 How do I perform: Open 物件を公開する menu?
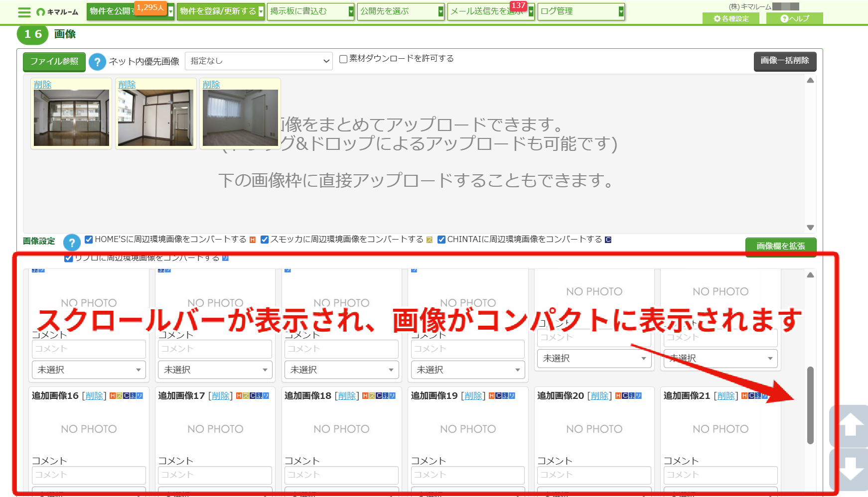pyautogui.click(x=131, y=11)
